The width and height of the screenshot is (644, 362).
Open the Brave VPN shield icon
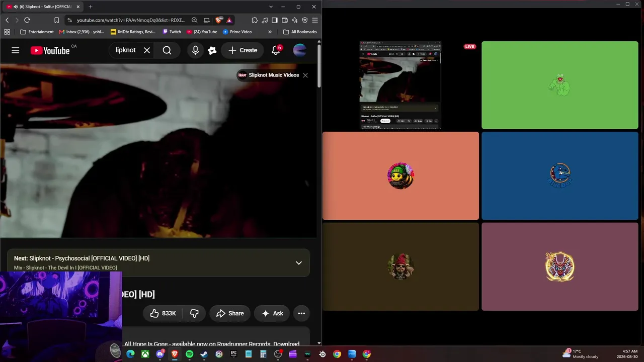(305, 20)
